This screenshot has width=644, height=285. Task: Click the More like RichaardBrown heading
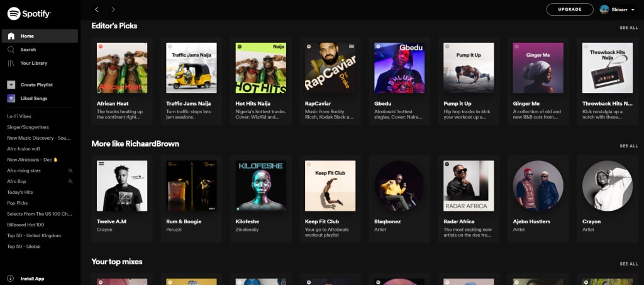(x=135, y=143)
